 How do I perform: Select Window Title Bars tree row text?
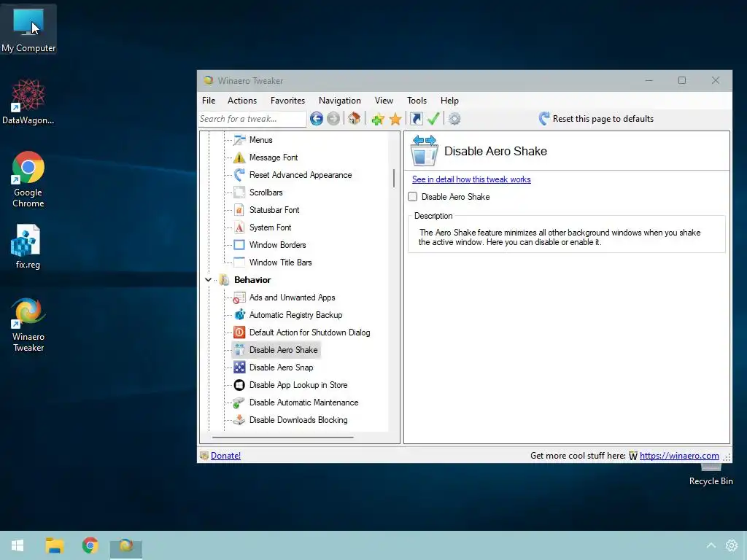281,262
